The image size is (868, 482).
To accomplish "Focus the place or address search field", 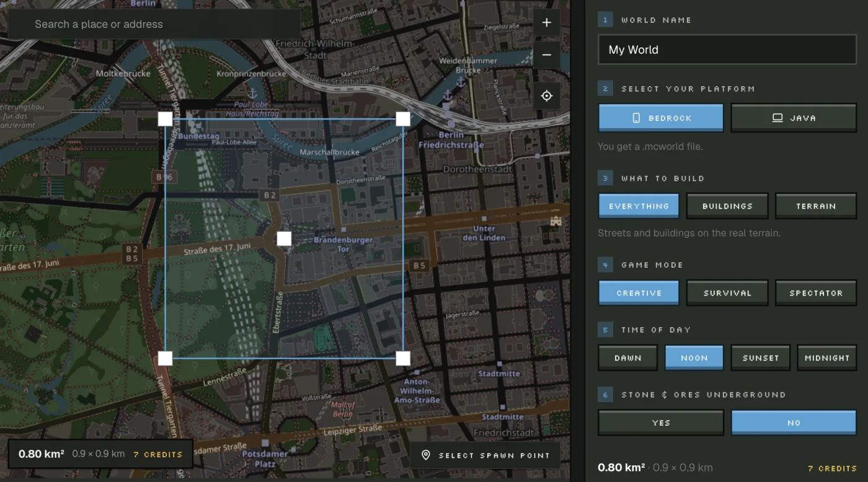I will tap(154, 24).
